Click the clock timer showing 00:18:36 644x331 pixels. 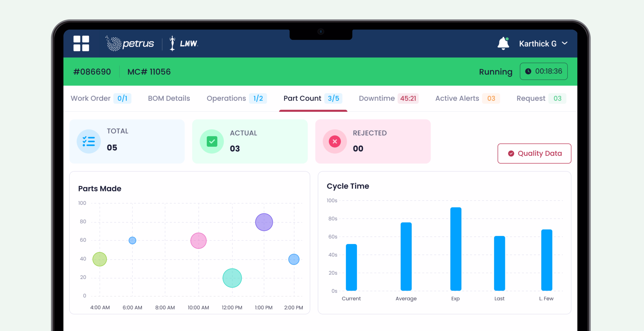pyautogui.click(x=544, y=71)
